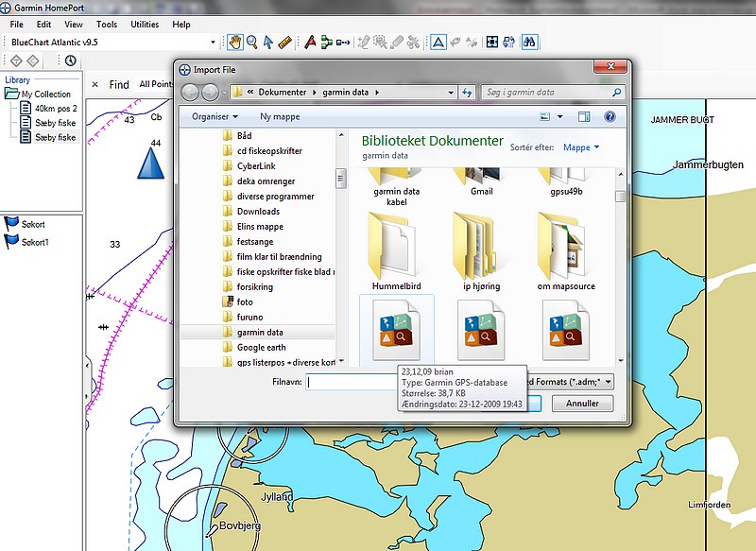Open the recent locations arrow beside navigation buttons
This screenshot has height=551, width=756.
225,93
